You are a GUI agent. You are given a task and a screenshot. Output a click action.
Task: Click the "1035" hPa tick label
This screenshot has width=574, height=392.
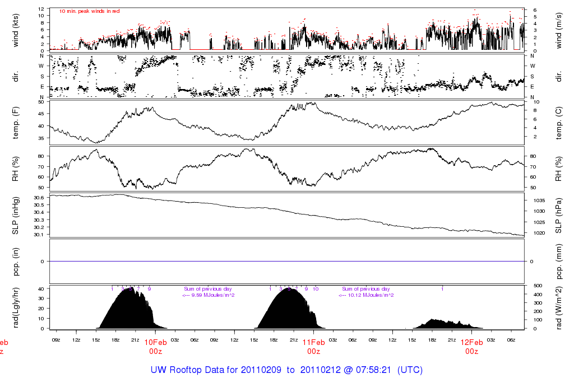click(539, 200)
